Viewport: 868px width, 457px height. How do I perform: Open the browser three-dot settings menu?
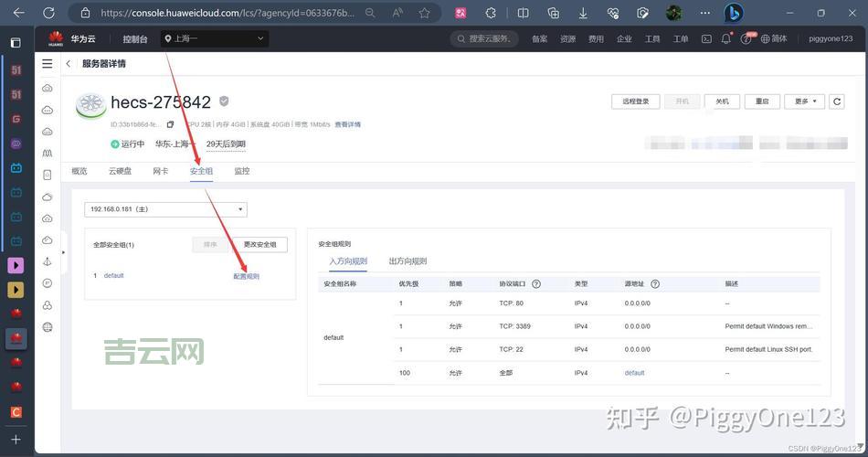tap(704, 13)
